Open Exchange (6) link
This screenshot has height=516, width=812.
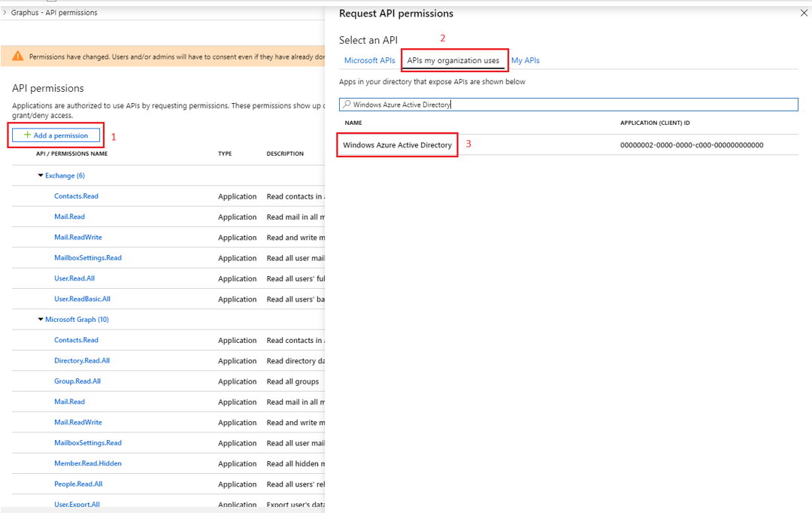tap(65, 175)
